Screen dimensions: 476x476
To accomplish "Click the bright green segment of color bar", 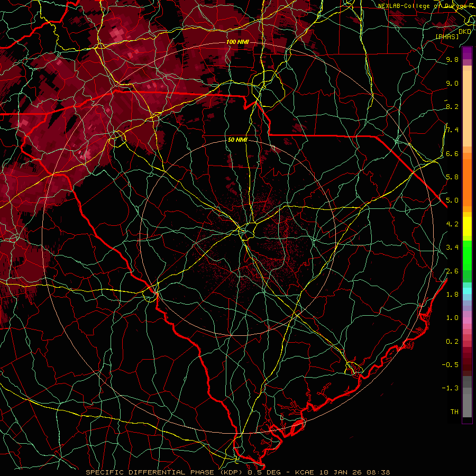I will click(x=467, y=255).
